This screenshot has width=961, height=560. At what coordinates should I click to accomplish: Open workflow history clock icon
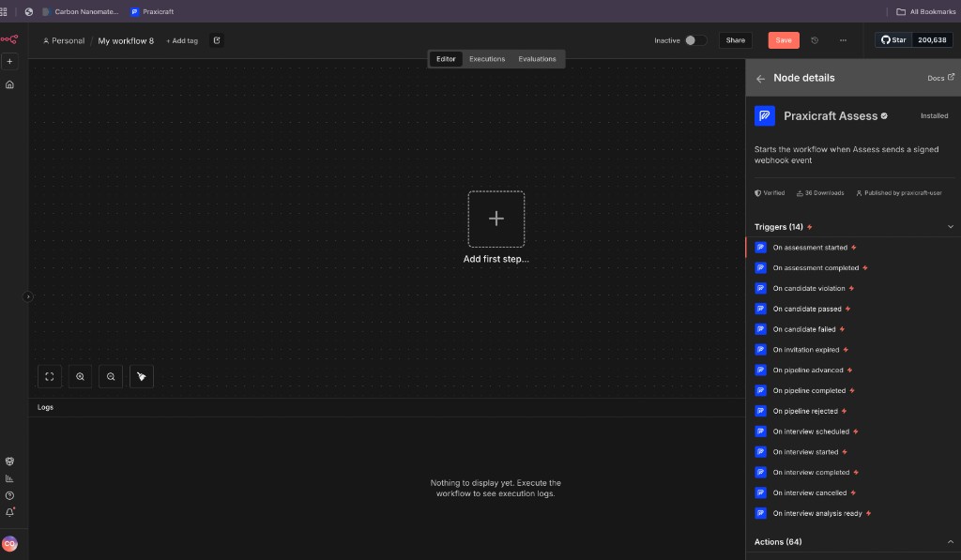click(815, 40)
